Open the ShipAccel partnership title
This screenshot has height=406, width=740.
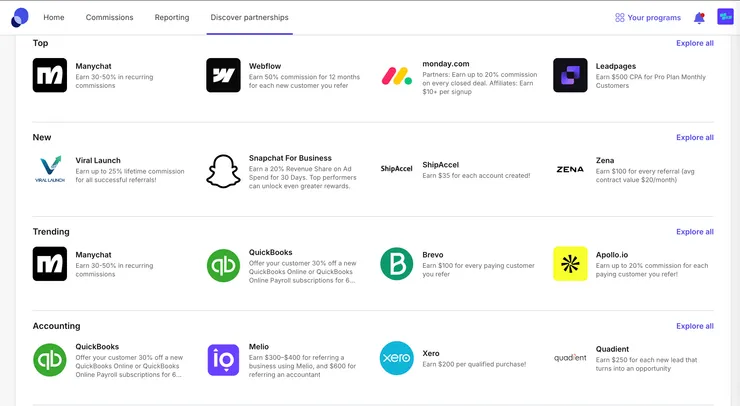click(x=441, y=161)
